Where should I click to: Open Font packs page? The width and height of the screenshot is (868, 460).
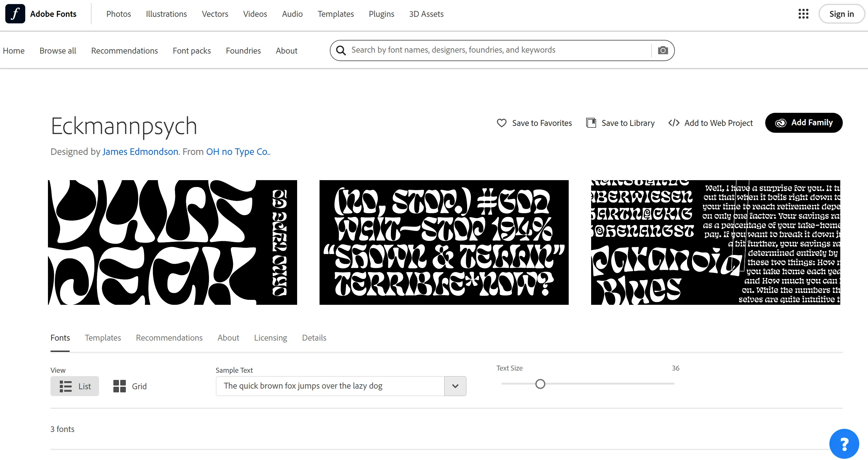[x=192, y=50]
